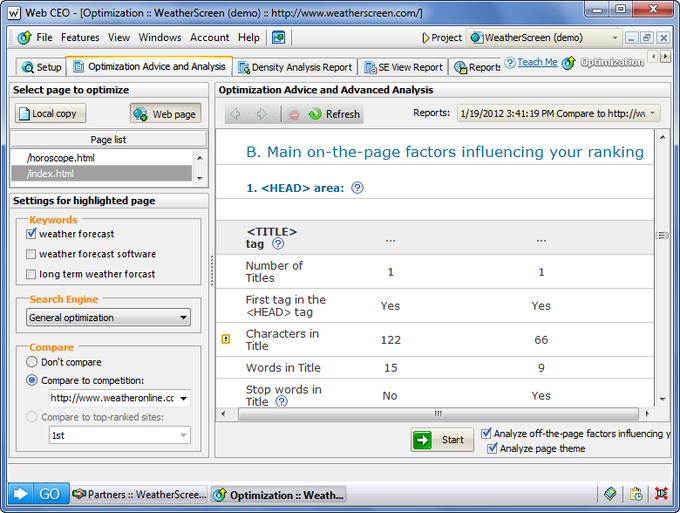Screen dimensions: 680x513
Task: Select the Don't compare radio option
Action: [x=32, y=362]
